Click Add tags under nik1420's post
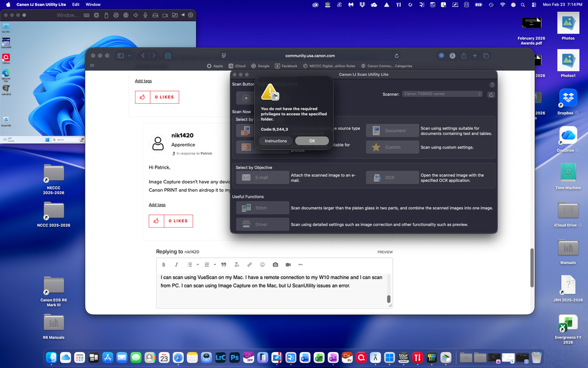The height and width of the screenshot is (368, 588). [x=157, y=205]
